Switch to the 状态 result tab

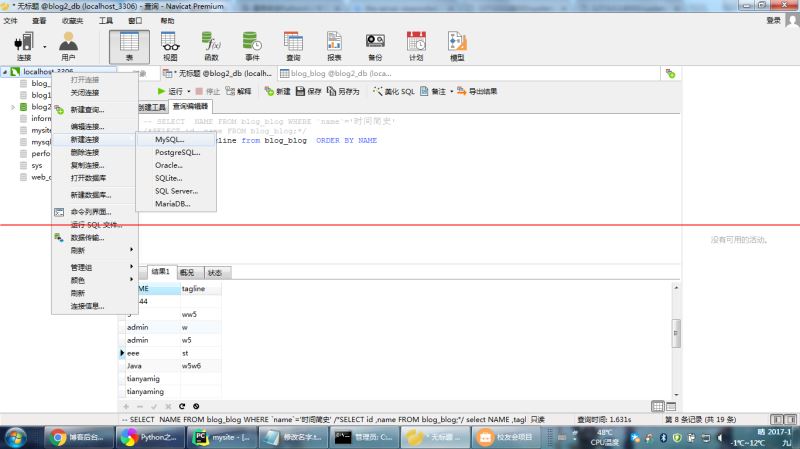coord(215,272)
